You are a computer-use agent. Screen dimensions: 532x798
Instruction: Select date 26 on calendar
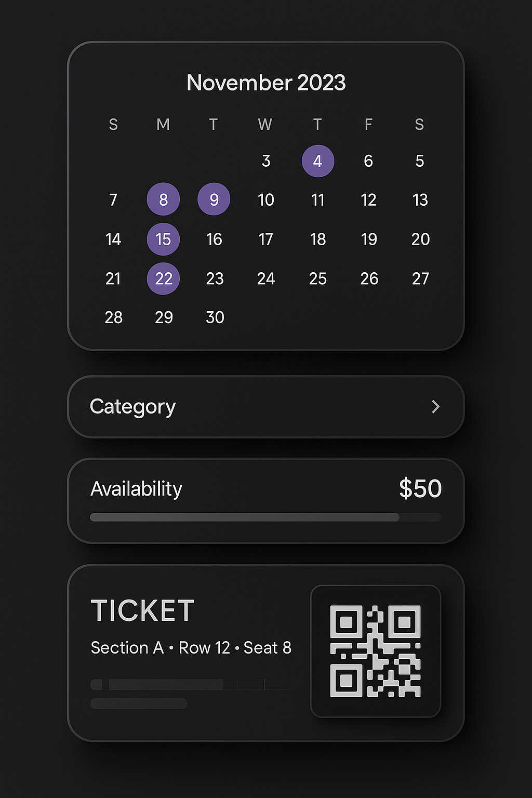tap(369, 279)
